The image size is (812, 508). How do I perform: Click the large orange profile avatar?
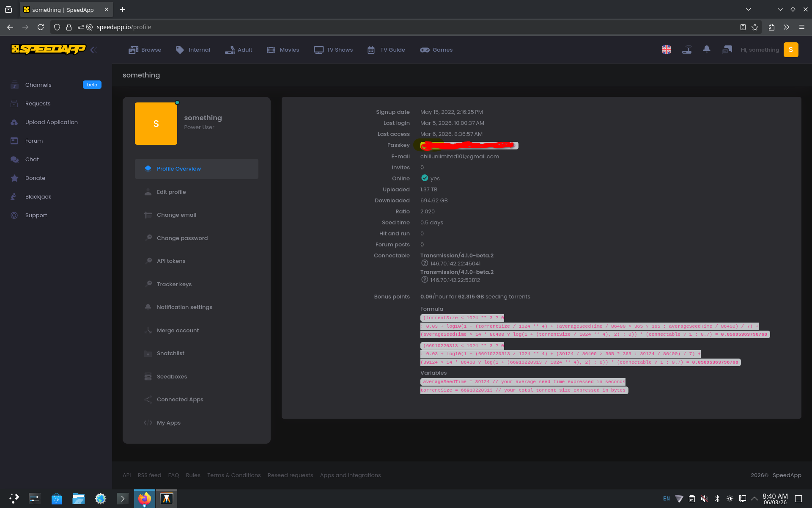click(156, 124)
